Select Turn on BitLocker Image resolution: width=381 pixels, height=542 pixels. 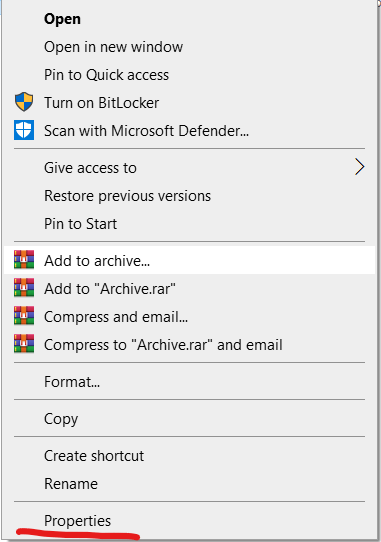(x=189, y=103)
